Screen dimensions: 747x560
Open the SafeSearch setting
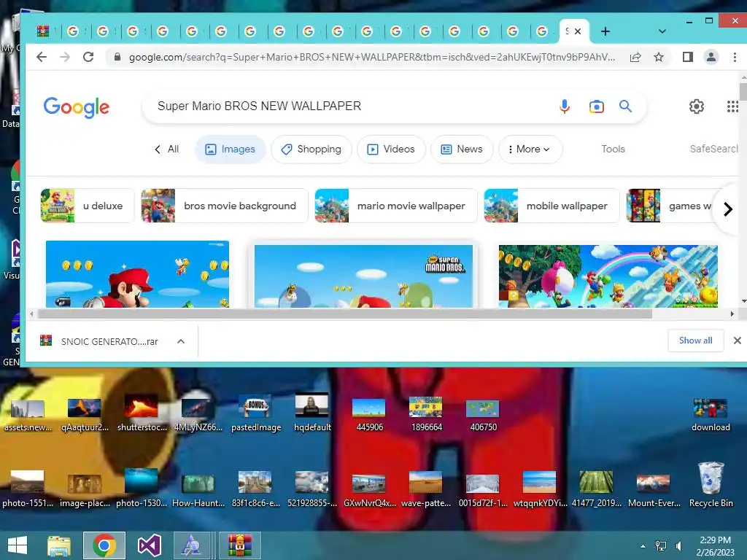pyautogui.click(x=713, y=149)
